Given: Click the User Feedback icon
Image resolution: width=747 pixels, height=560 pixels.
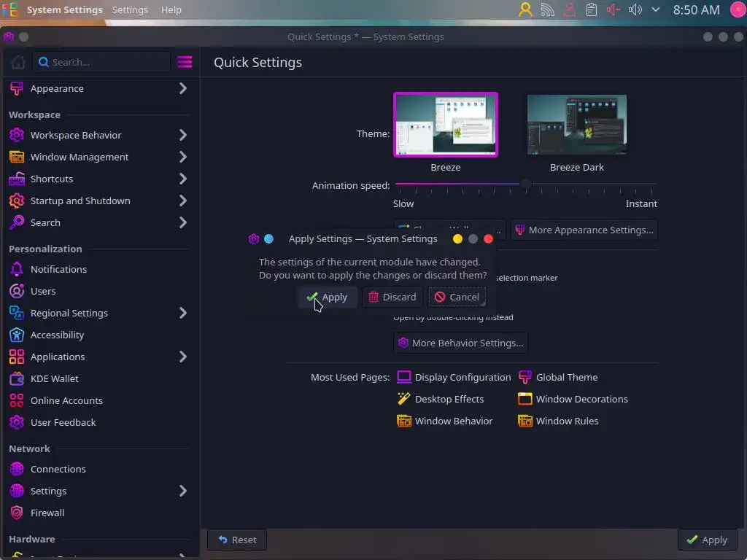Looking at the screenshot, I should click(17, 423).
